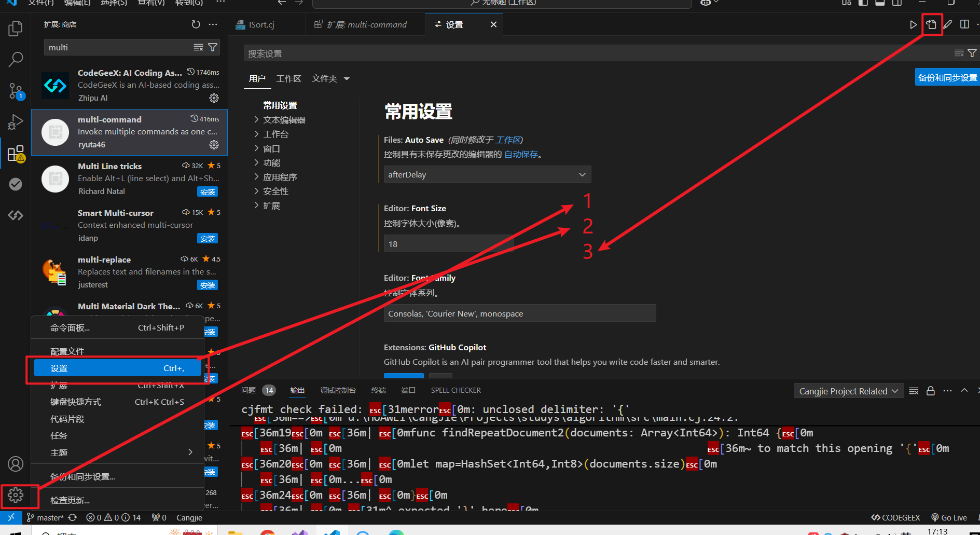980x535 pixels.
Task: Choose 设置 in the manage menu
Action: 117,368
